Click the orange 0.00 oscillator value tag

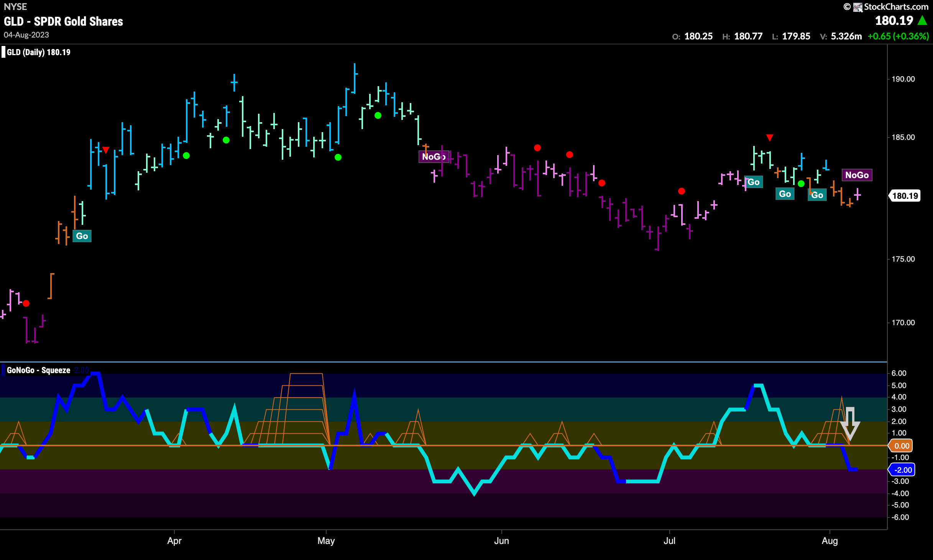(x=901, y=445)
